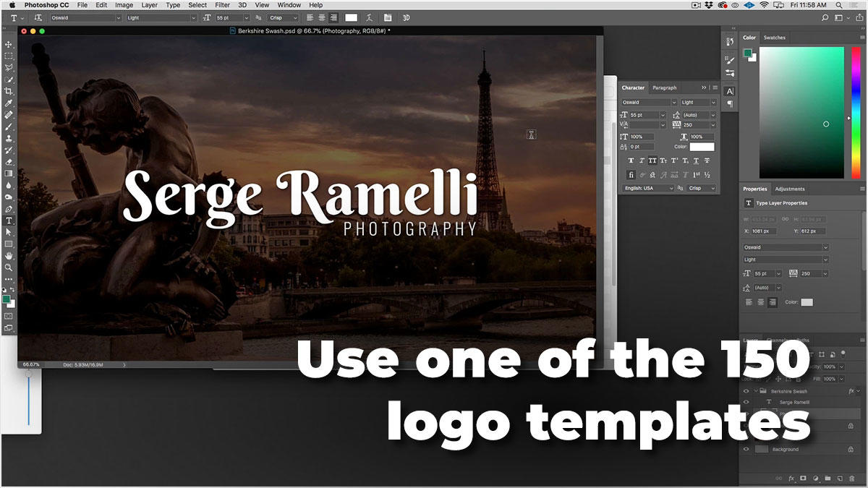This screenshot has height=488, width=868.
Task: Click the 3D text button in options bar
Action: 407,17
